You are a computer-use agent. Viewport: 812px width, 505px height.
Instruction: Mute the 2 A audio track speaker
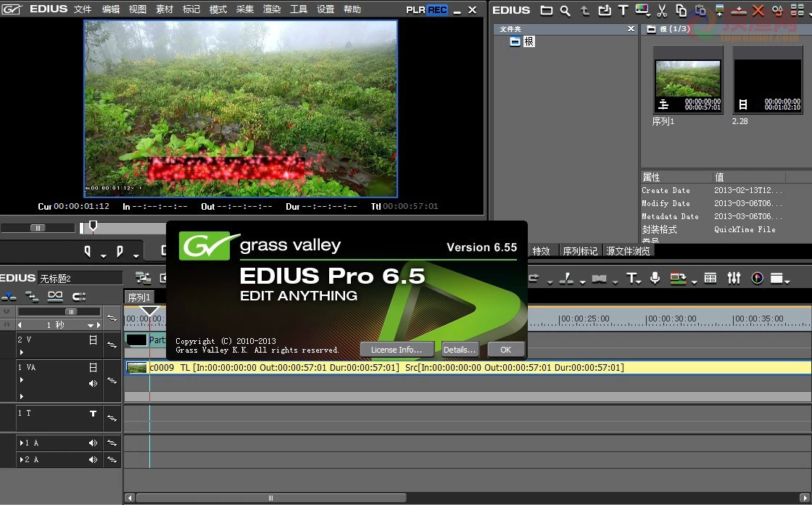(93, 459)
